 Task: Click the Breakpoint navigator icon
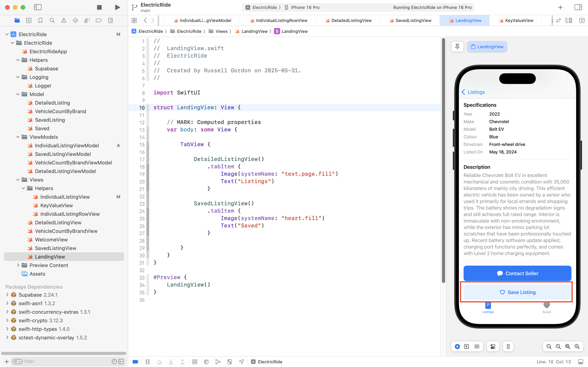[99, 20]
